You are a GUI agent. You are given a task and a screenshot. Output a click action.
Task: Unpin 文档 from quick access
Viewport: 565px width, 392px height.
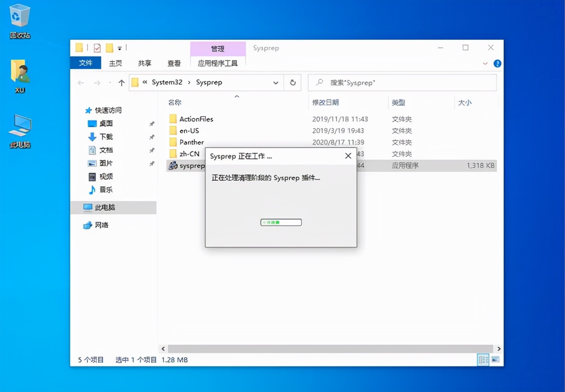[x=152, y=151]
